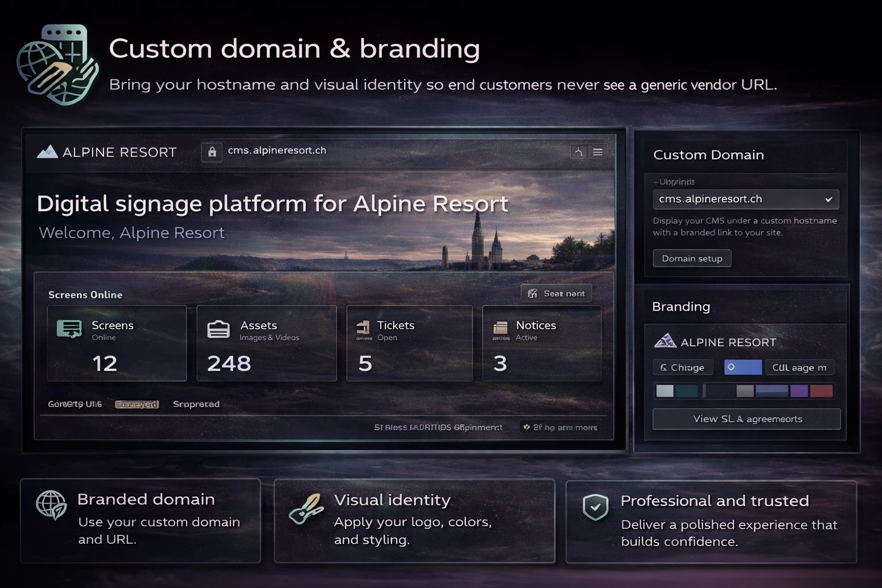The height and width of the screenshot is (588, 882).
Task: Expand the cms.alpineresort.ch domain dropdown
Action: click(828, 199)
